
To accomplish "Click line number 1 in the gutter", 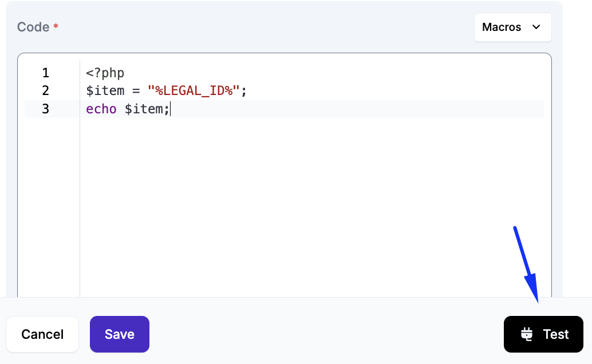I will click(x=46, y=73).
